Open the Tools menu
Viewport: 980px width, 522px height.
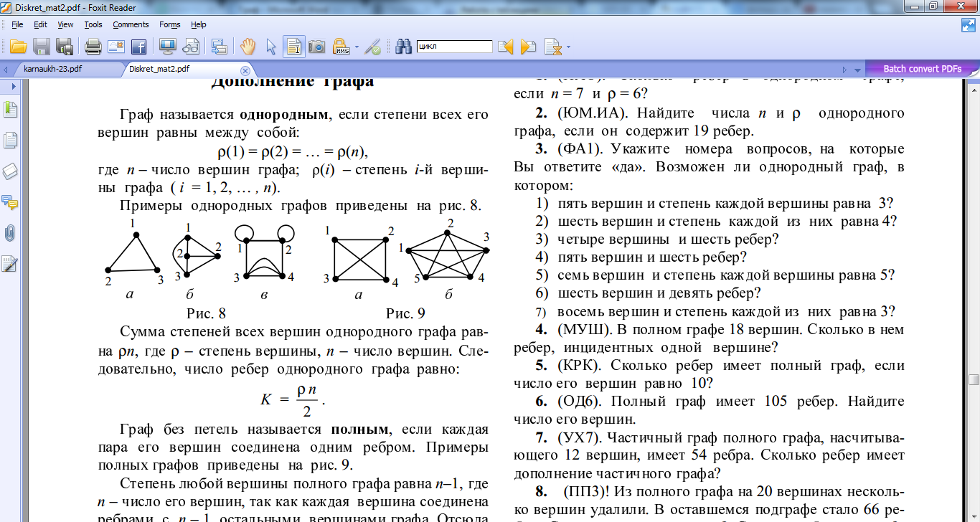click(93, 24)
